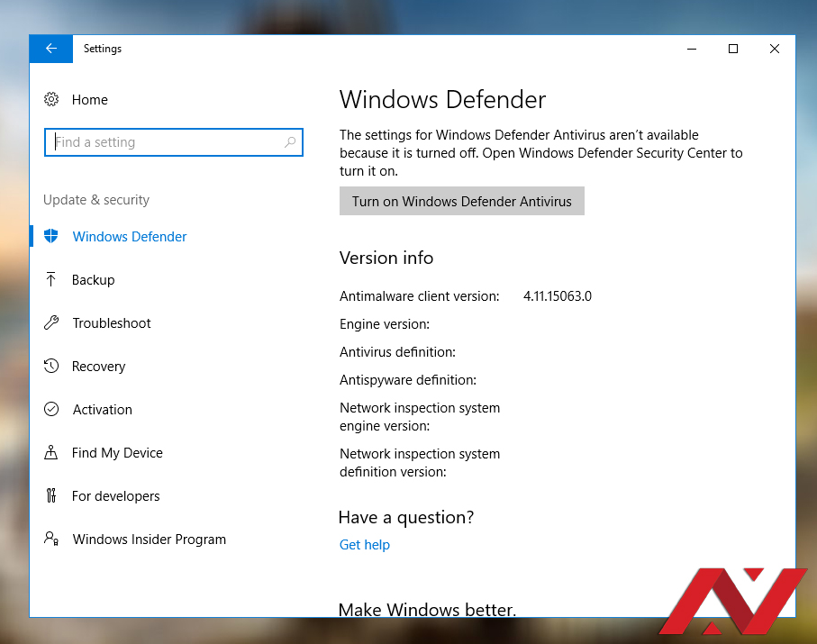Go to the Recovery section
The width and height of the screenshot is (817, 644).
pyautogui.click(x=98, y=367)
